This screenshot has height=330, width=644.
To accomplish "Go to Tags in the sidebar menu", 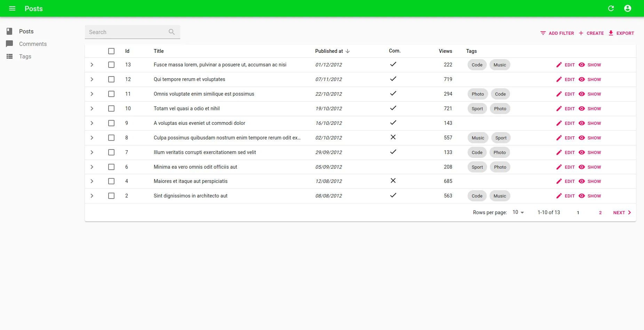I will pos(25,56).
